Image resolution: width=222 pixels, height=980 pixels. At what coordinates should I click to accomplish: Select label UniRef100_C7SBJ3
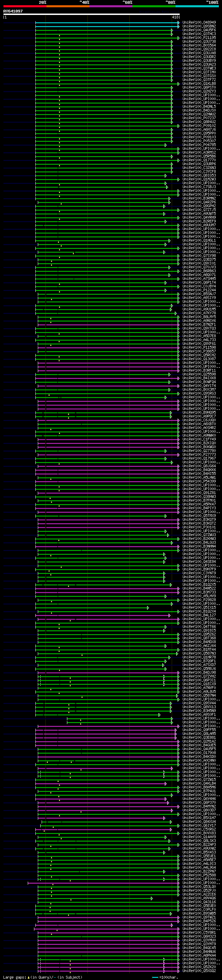pyautogui.click(x=199, y=187)
